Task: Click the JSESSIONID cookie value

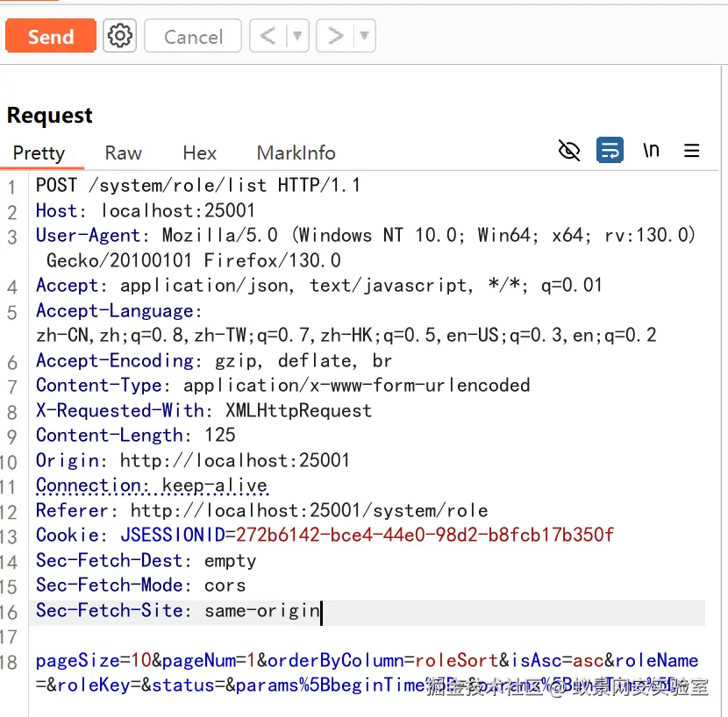Action: 425,535
